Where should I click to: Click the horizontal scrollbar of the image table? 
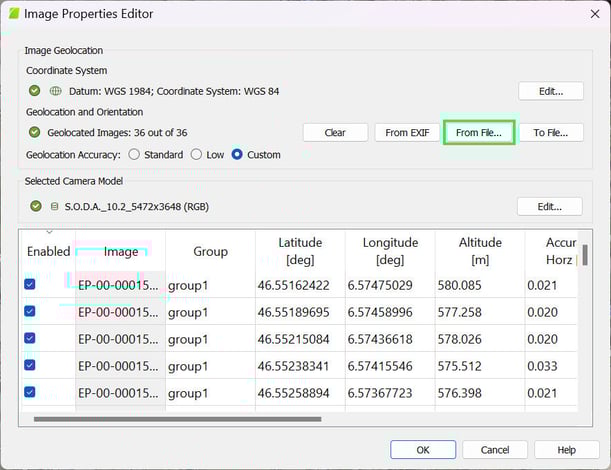point(178,419)
